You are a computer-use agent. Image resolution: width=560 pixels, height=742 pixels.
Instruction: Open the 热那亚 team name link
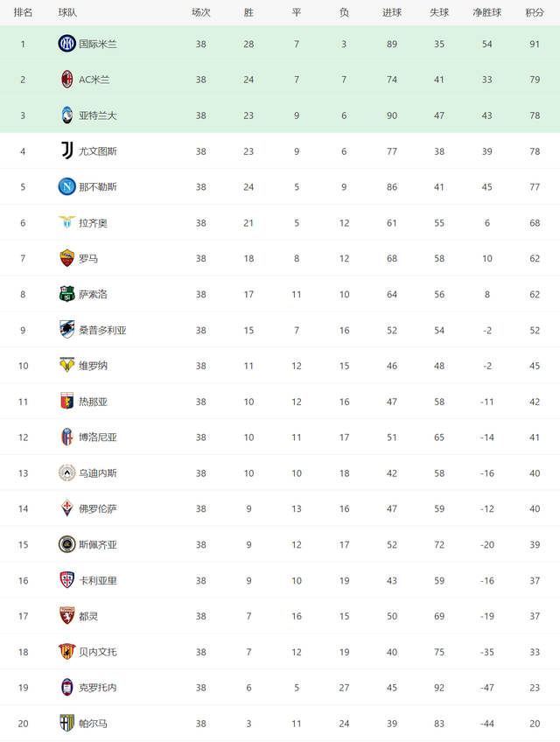(x=93, y=402)
